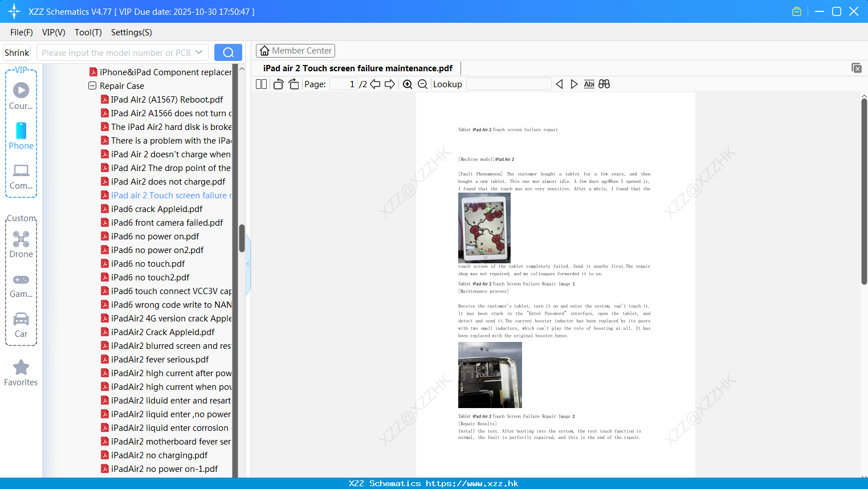Select the Phone category icon

21,136
